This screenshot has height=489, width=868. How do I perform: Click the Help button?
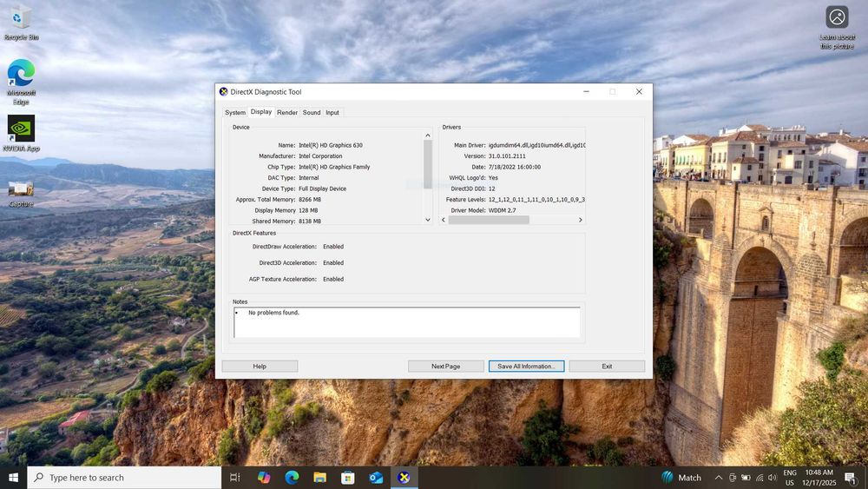coord(260,366)
